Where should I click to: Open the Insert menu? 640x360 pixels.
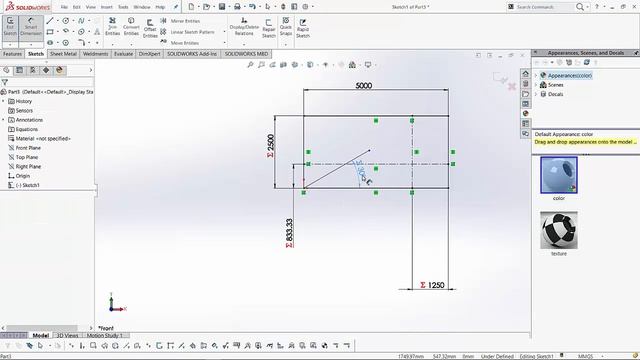pyautogui.click(x=106, y=7)
